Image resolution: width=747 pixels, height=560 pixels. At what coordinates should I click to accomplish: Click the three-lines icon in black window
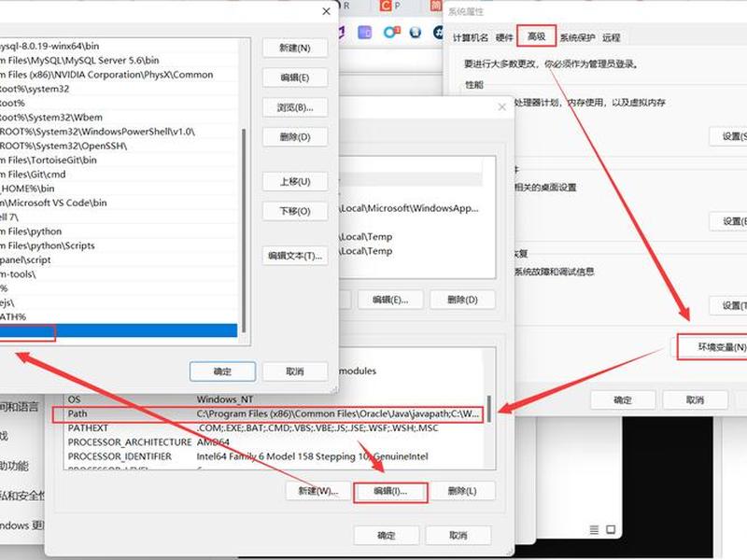[594, 529]
